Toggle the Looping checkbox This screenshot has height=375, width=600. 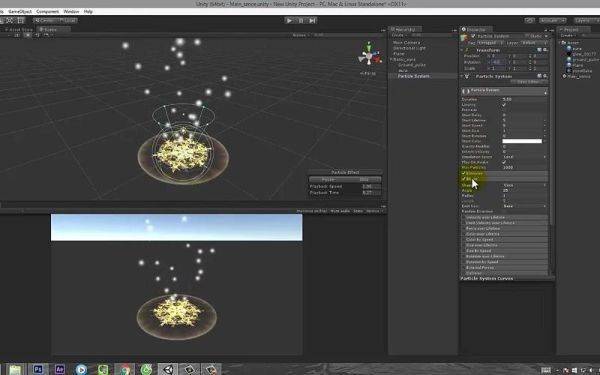504,104
